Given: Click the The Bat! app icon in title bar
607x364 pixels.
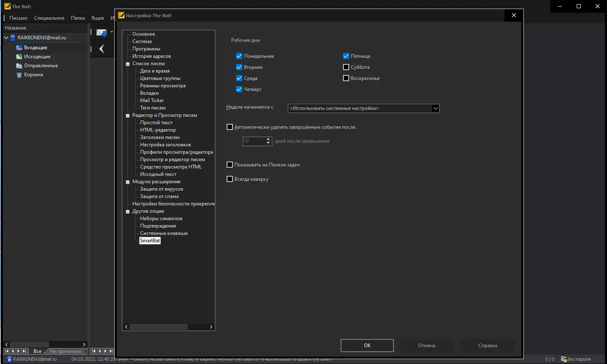Looking at the screenshot, I should click(x=7, y=6).
